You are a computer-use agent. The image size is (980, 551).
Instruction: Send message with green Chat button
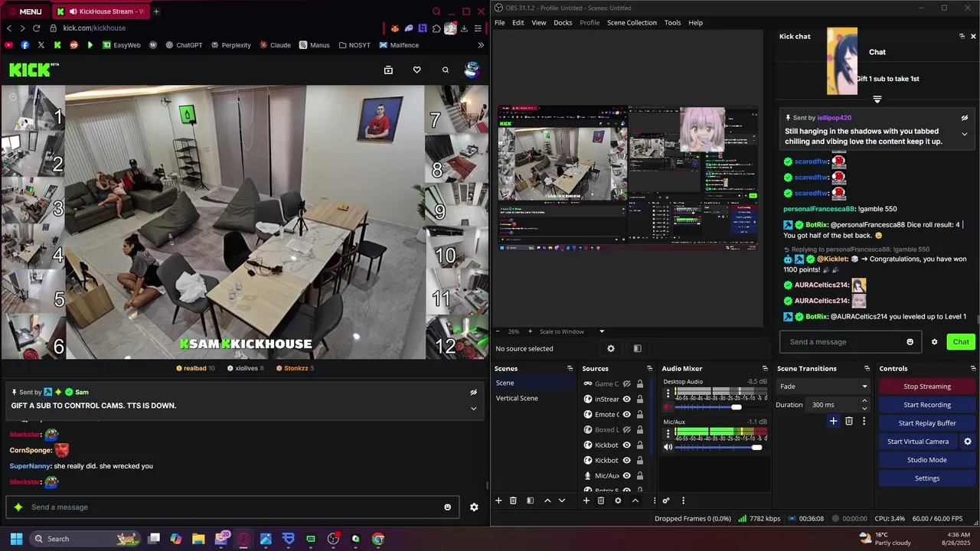coord(961,342)
